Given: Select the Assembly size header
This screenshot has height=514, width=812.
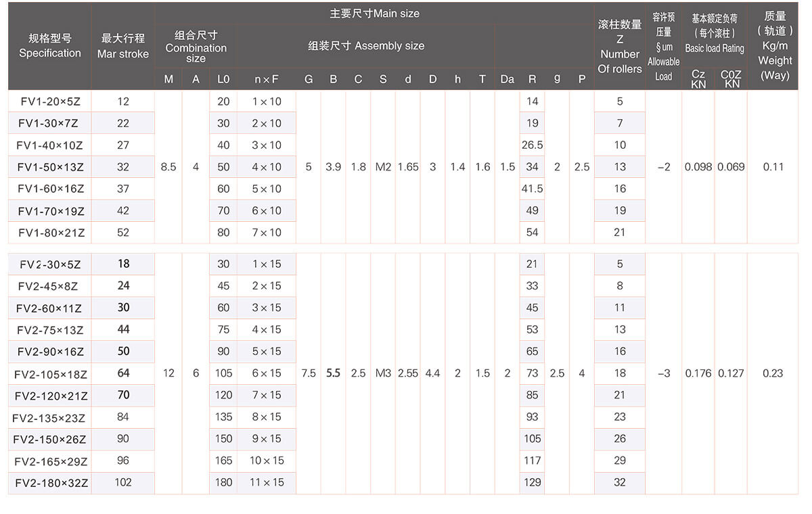Looking at the screenshot, I should (366, 46).
